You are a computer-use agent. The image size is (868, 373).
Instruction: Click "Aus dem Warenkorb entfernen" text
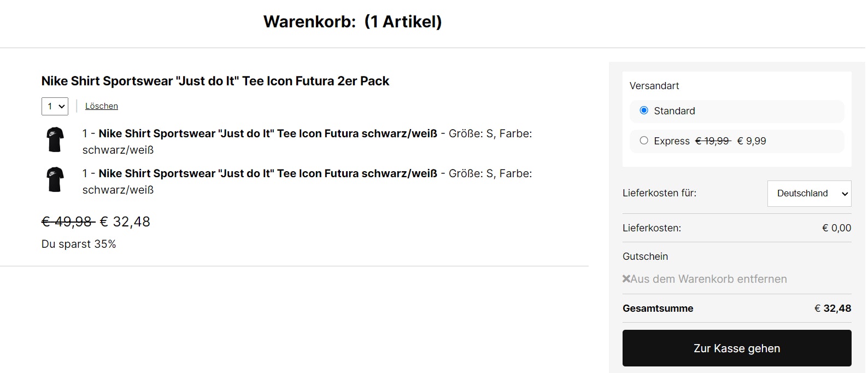(708, 279)
